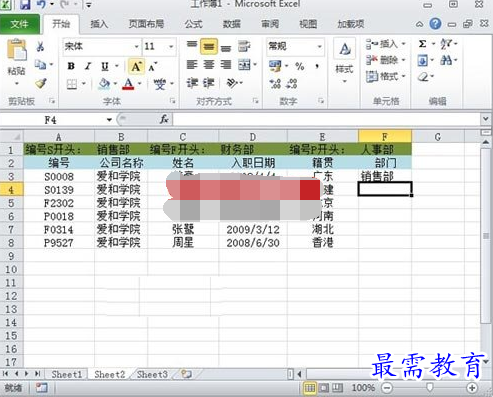The image size is (493, 397).
Task: Click the Copy icon
Action: click(x=40, y=64)
